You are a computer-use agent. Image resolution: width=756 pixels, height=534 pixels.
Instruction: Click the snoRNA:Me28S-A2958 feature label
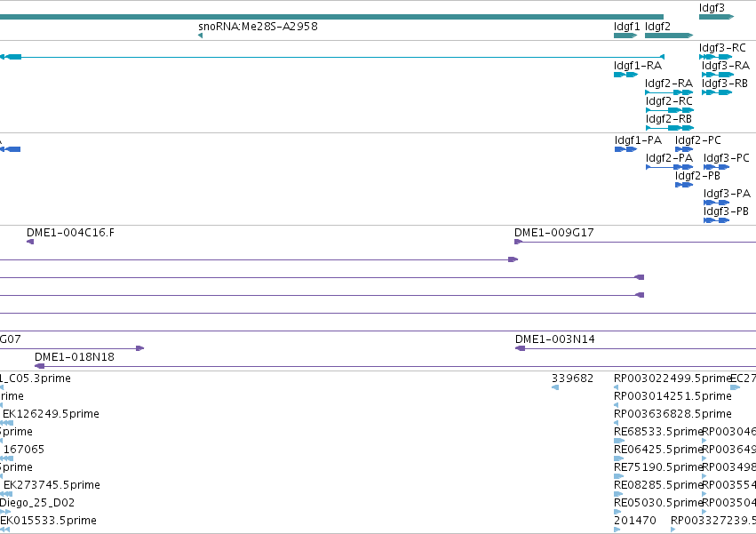coord(258,27)
